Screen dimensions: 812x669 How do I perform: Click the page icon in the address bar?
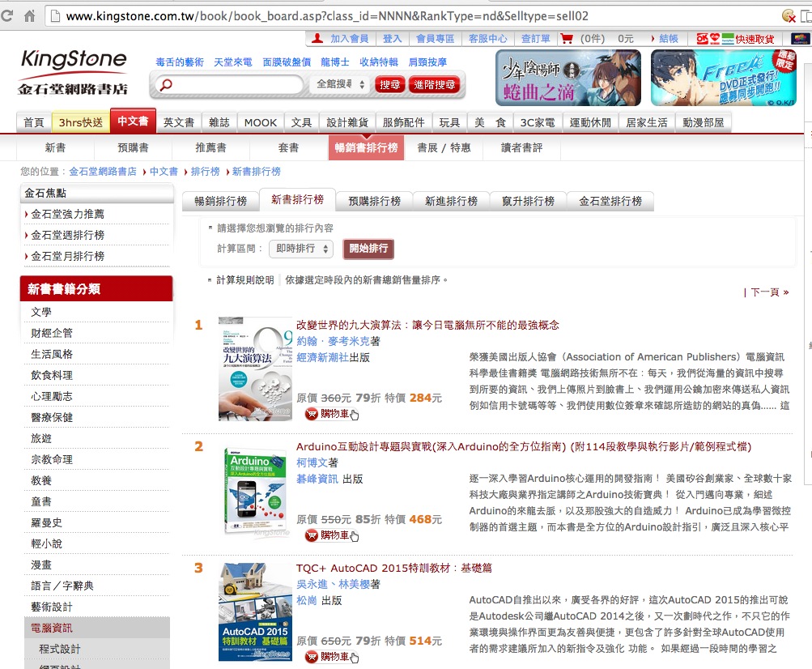coord(54,16)
